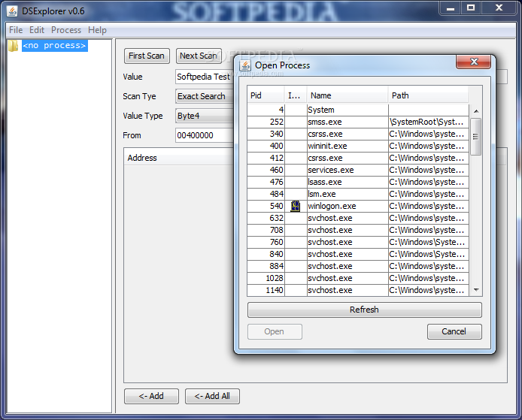Open the File menu

click(x=16, y=30)
